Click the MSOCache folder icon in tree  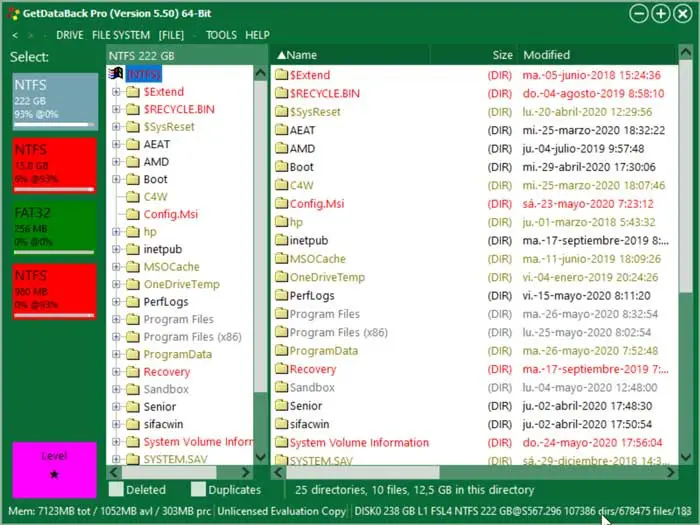pos(133,267)
